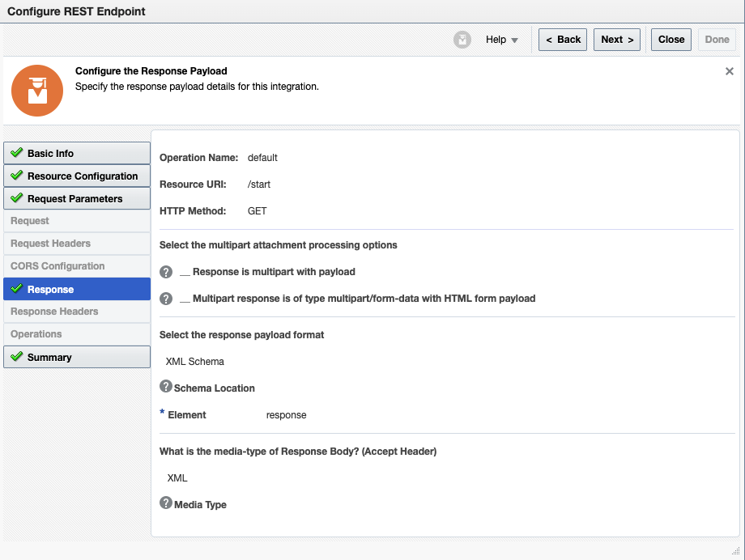Open the Resource Configuration step

pos(77,176)
